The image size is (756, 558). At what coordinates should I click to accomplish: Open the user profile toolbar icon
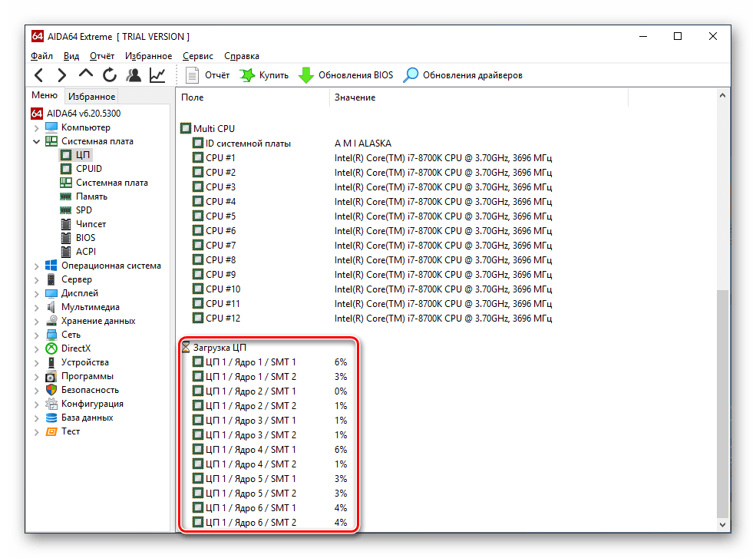pyautogui.click(x=134, y=75)
